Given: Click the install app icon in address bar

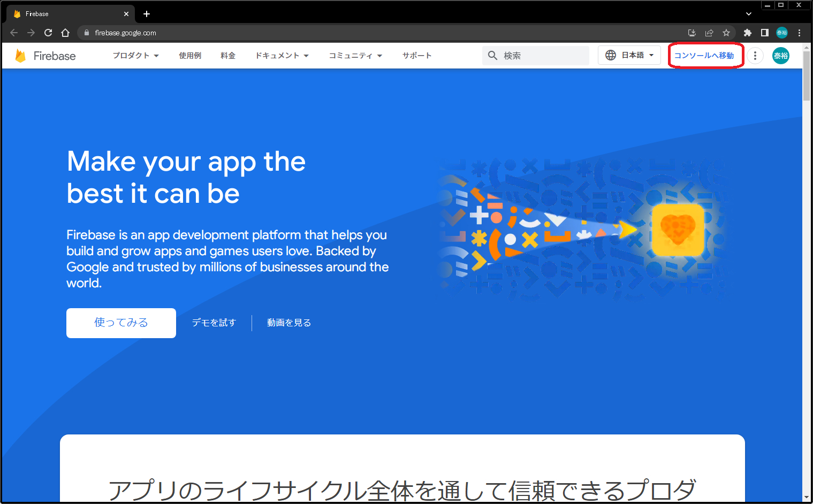Looking at the screenshot, I should pyautogui.click(x=692, y=33).
